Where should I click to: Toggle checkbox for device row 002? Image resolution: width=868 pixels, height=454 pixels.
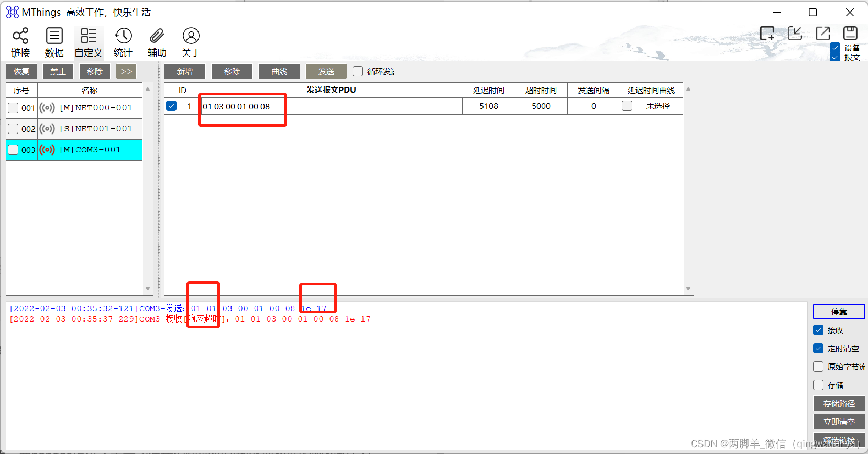[x=14, y=129]
